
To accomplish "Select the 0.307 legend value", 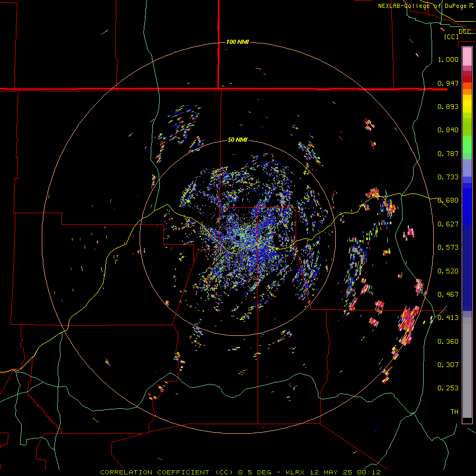I will pyautogui.click(x=448, y=365).
